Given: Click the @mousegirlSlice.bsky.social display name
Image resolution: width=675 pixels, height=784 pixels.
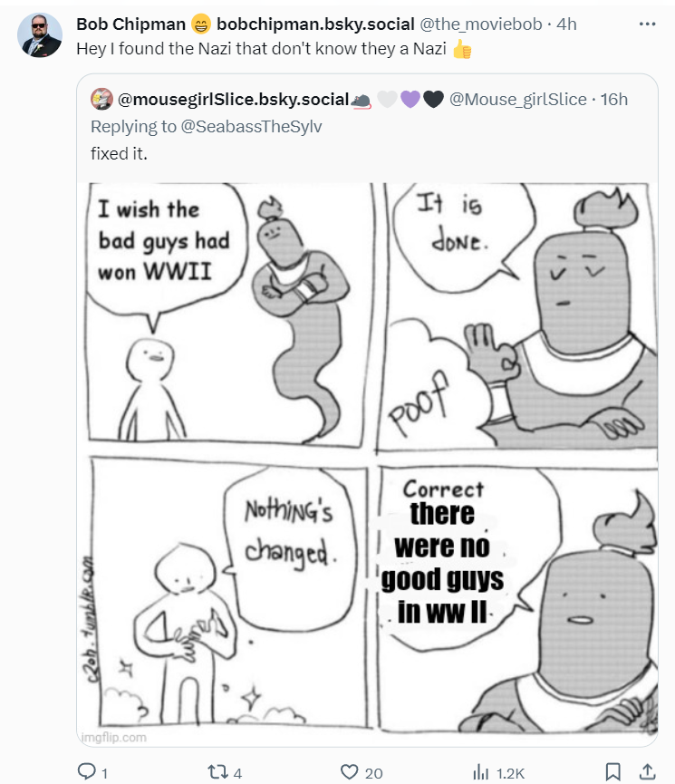Looking at the screenshot, I should pyautogui.click(x=233, y=100).
